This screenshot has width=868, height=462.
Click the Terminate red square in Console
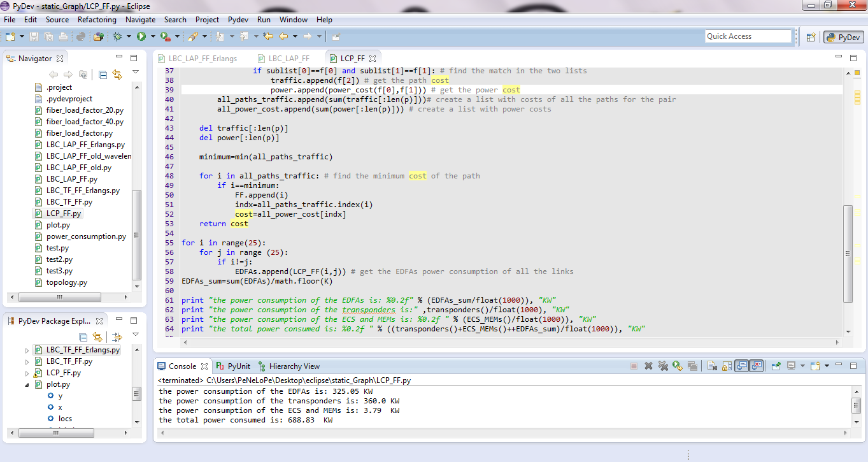[634, 366]
